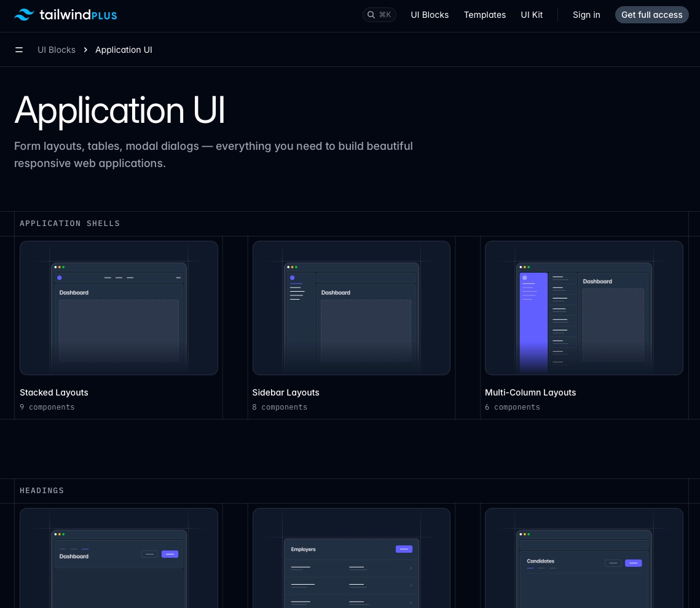Open the hamburger sidebar menu icon
700x608 pixels.
coord(19,50)
